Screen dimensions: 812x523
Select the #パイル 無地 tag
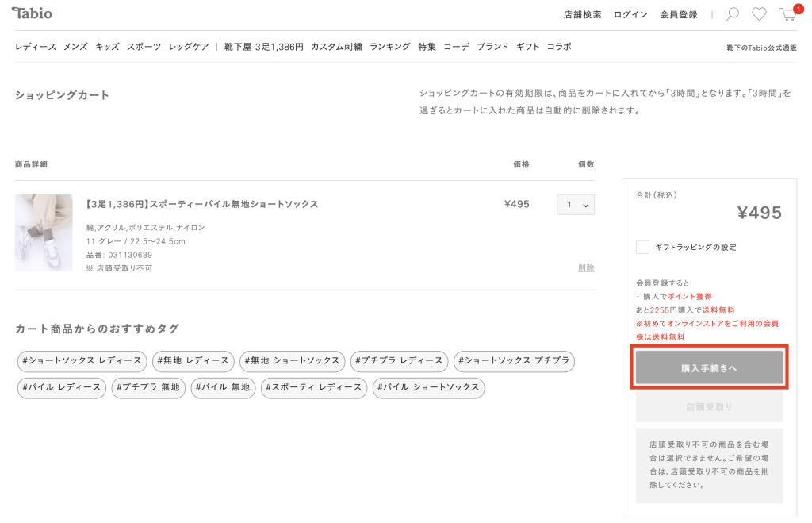click(x=223, y=387)
